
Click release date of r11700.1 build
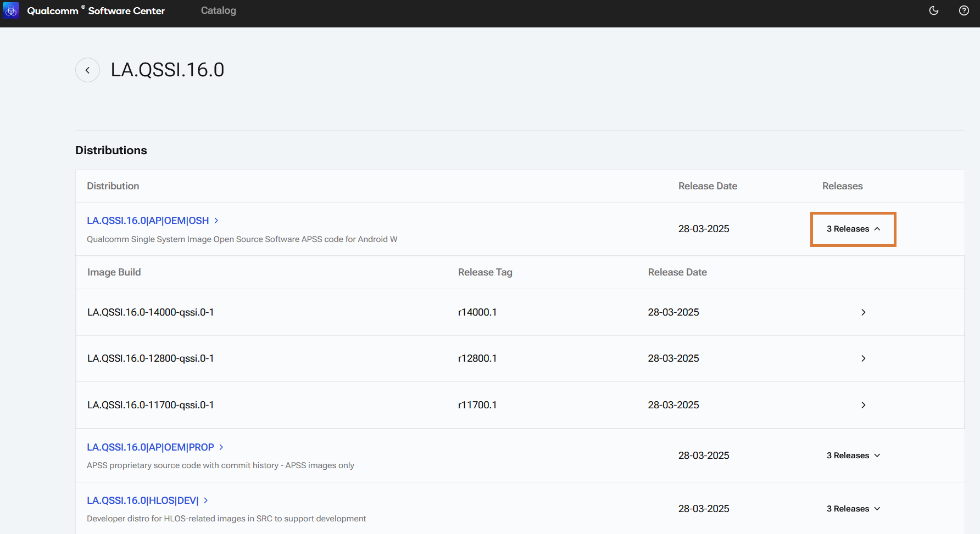click(673, 405)
